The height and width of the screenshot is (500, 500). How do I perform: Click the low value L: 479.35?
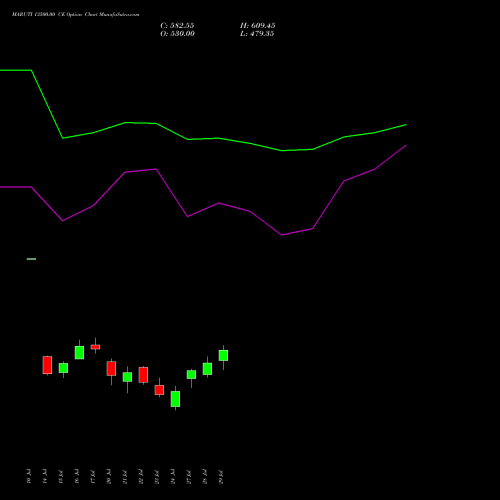(257, 34)
